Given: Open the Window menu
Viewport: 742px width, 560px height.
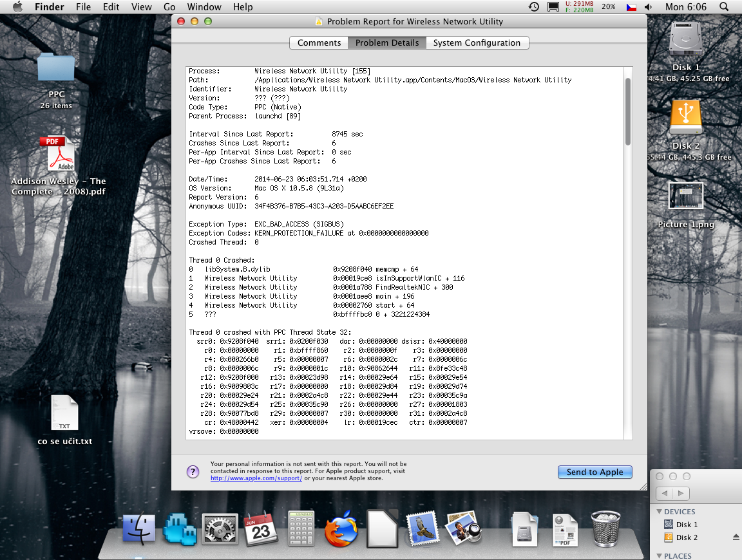Looking at the screenshot, I should click(204, 6).
